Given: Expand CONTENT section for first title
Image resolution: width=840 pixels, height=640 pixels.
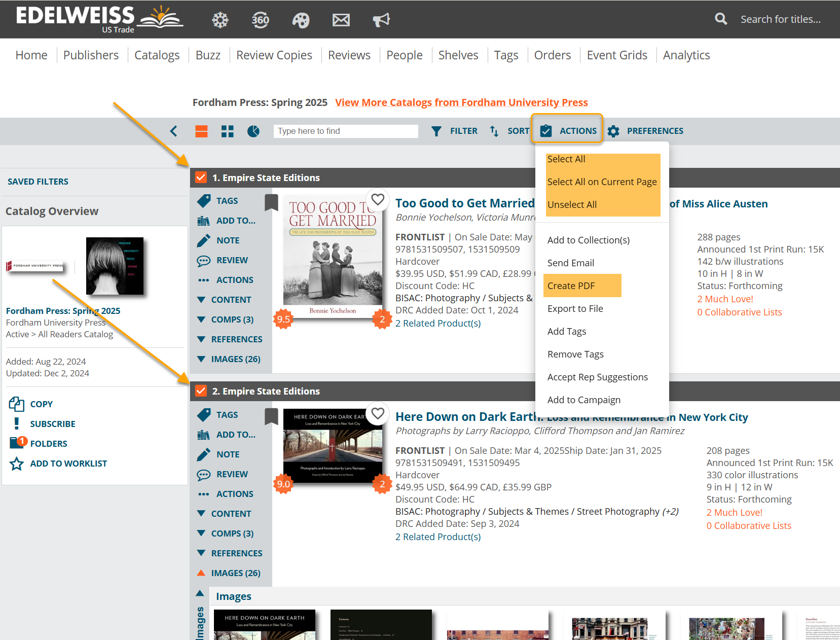Looking at the screenshot, I should click(x=225, y=300).
